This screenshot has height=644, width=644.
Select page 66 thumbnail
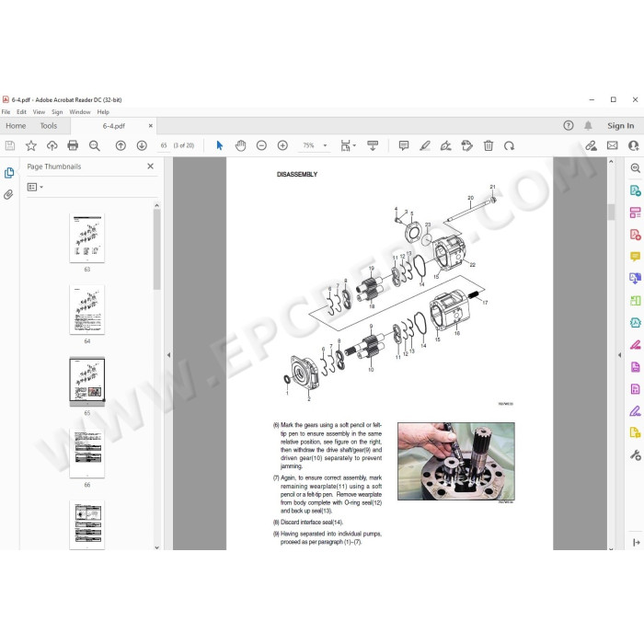point(87,454)
